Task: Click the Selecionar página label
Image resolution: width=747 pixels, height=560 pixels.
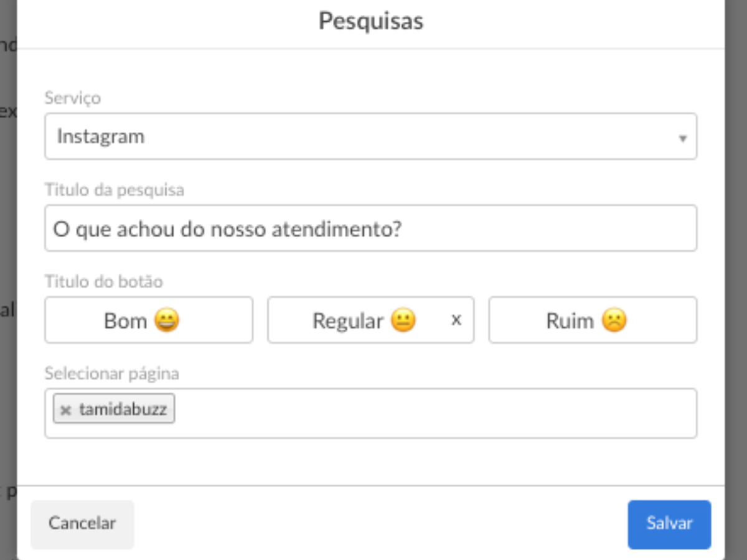Action: point(112,373)
